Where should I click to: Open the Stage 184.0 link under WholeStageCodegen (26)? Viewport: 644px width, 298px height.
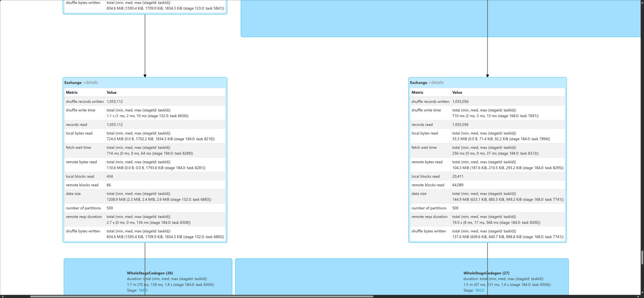click(x=143, y=290)
